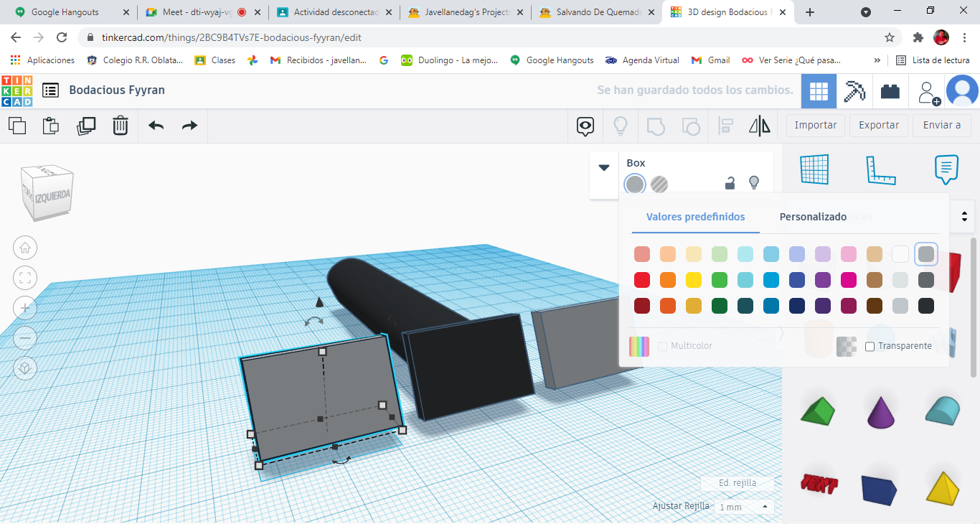Open the Notes tool icon
The image size is (980, 524).
pyautogui.click(x=946, y=170)
